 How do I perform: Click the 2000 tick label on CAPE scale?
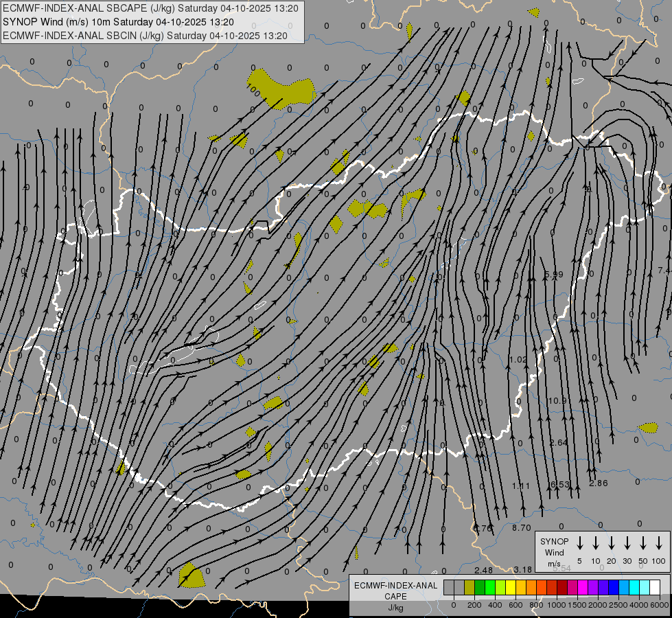click(x=598, y=605)
